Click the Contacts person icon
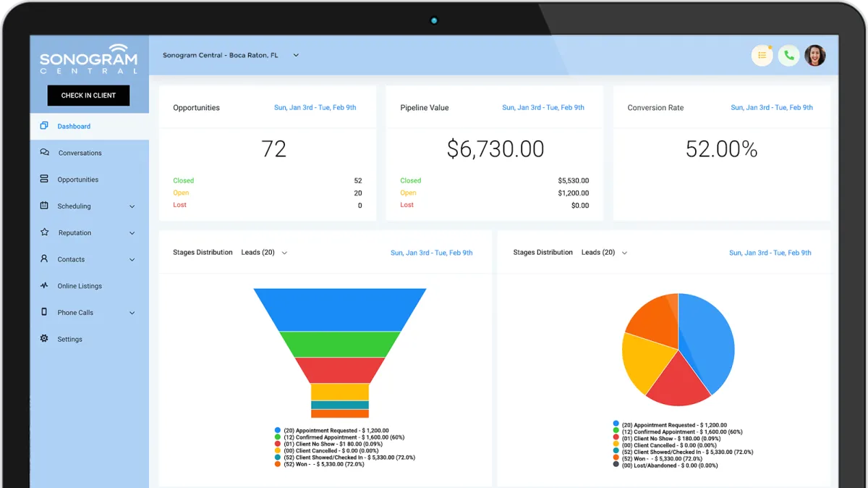 (x=44, y=259)
